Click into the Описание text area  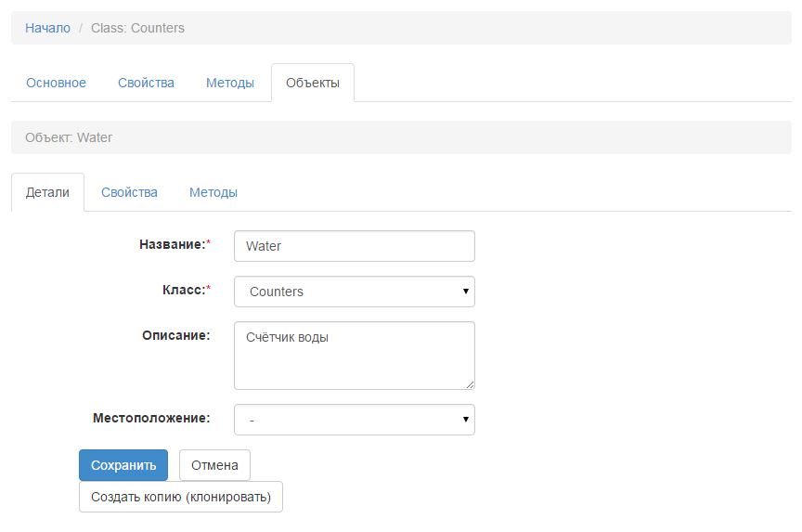click(354, 356)
